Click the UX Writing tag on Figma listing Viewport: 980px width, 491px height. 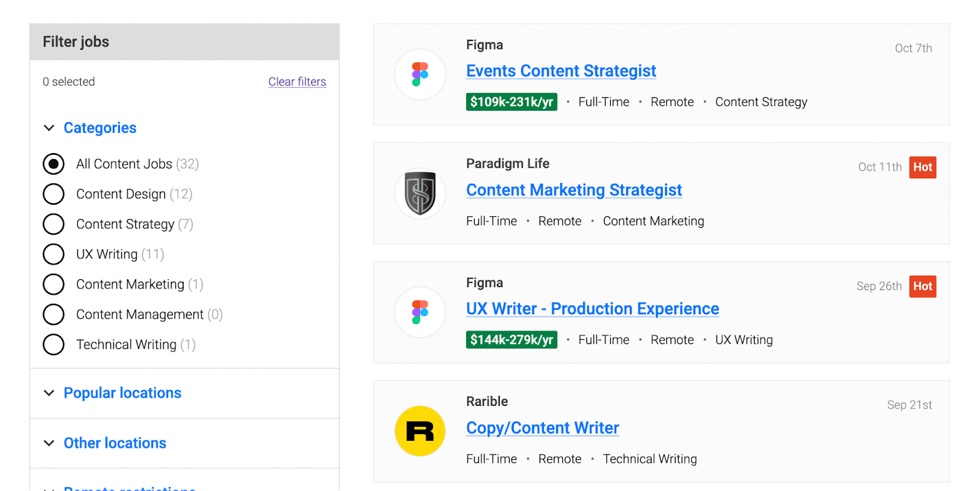pos(744,340)
